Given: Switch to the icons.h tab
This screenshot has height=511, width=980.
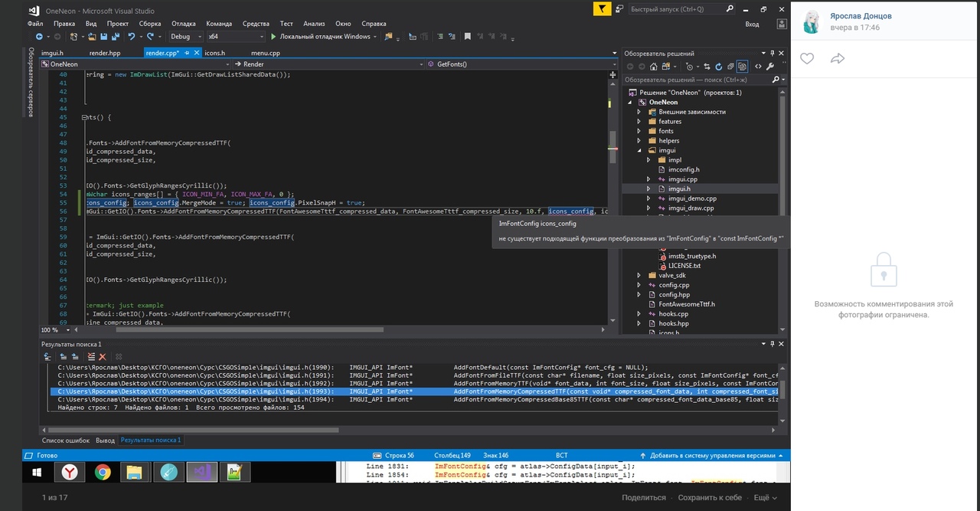Looking at the screenshot, I should click(x=214, y=53).
